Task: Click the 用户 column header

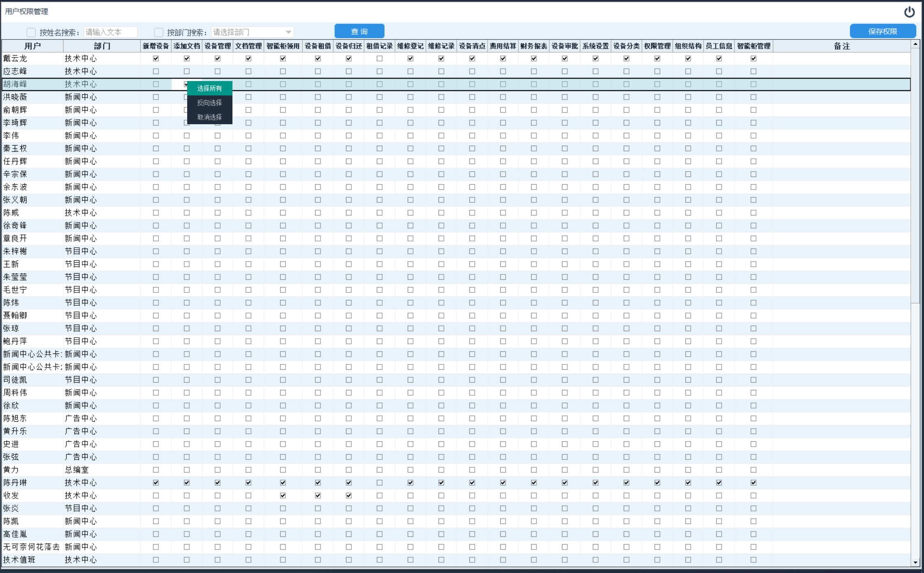Action: 33,46
